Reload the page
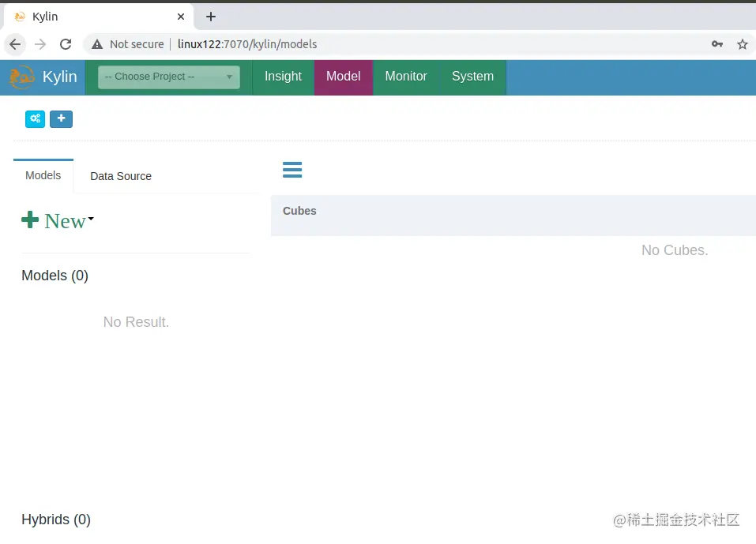 [x=66, y=44]
